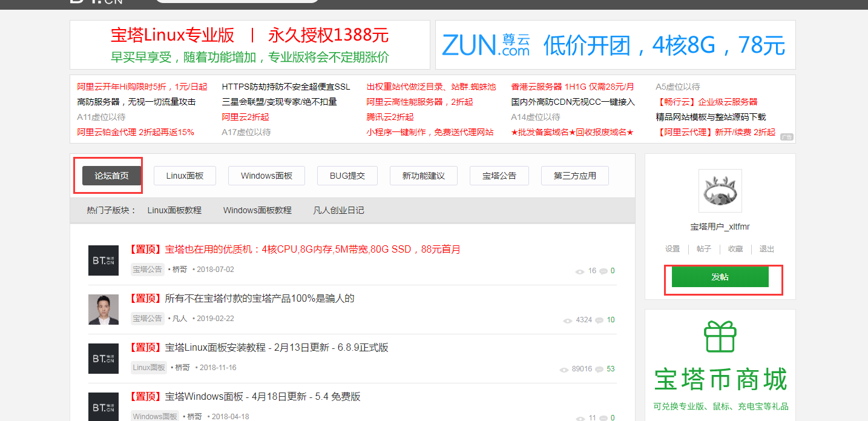This screenshot has width=868, height=421.
Task: Click eye icon beside 16 views
Action: tap(580, 271)
